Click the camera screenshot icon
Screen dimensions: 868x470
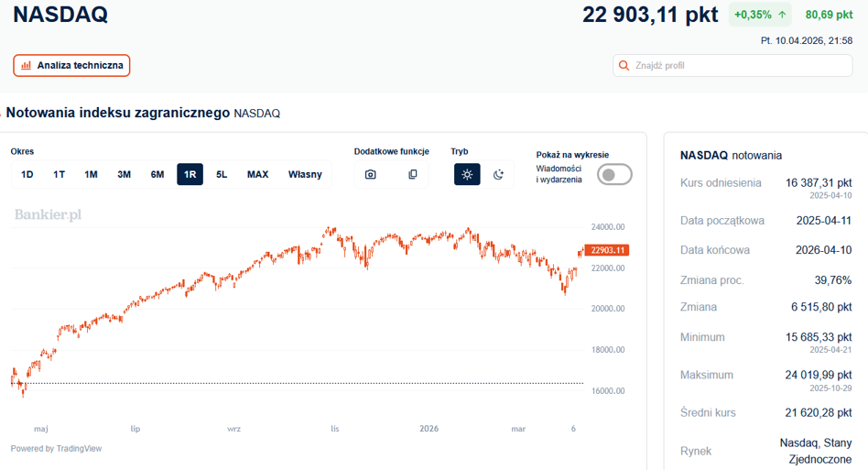click(370, 174)
